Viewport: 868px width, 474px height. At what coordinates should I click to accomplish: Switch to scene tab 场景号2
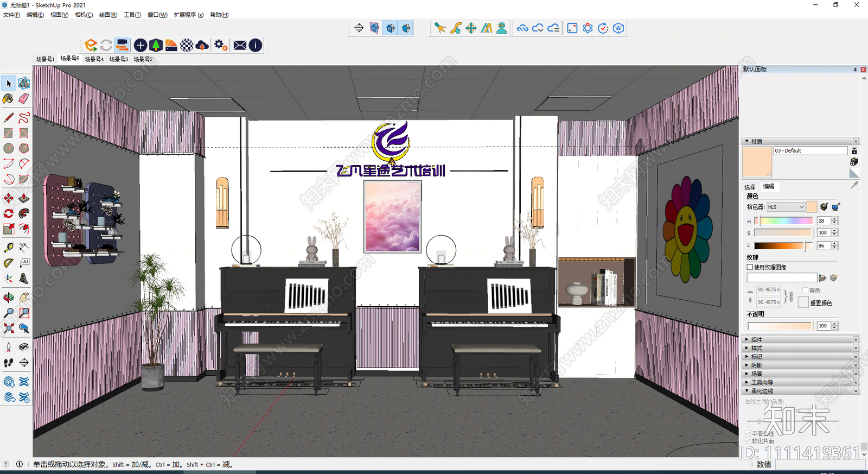pyautogui.click(x=143, y=59)
